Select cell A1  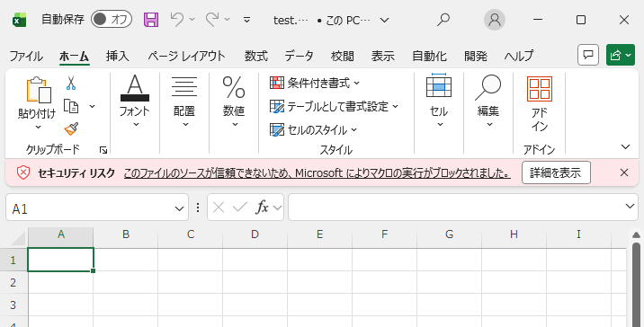click(x=61, y=260)
